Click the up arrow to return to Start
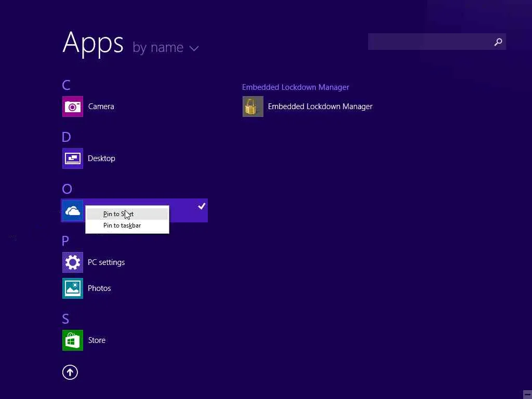This screenshot has width=532, height=399. (70, 372)
